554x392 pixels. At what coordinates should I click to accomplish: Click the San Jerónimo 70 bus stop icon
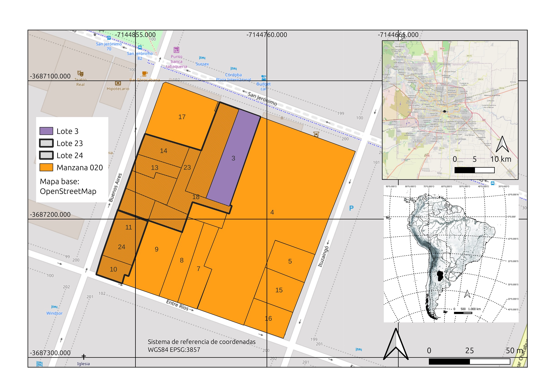[x=109, y=38]
